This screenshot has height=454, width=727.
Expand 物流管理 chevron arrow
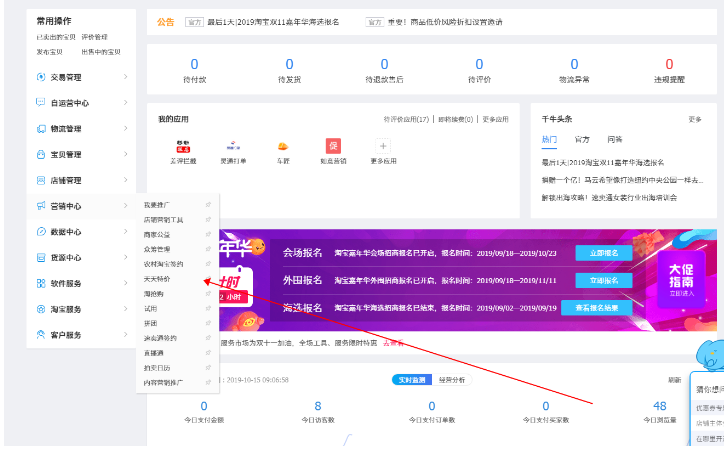[125, 128]
